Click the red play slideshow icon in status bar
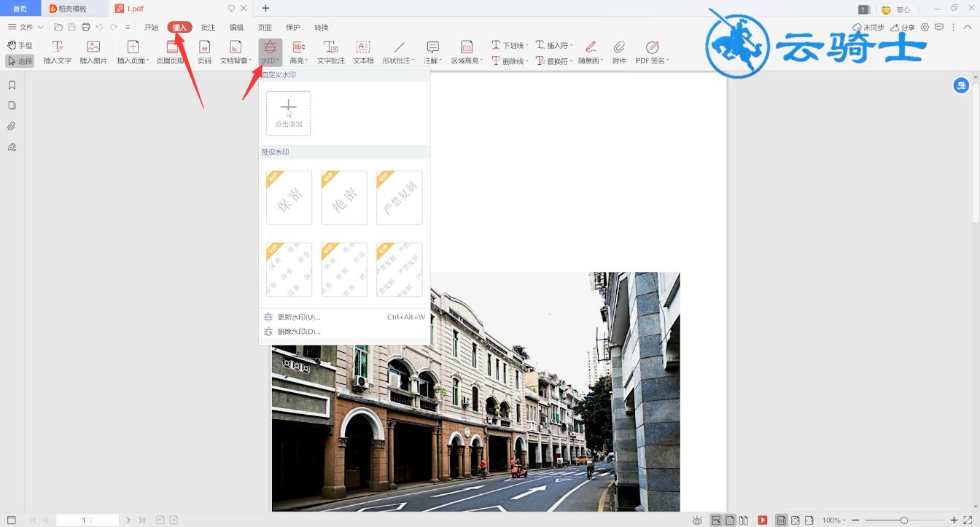This screenshot has width=980, height=527. 763,520
